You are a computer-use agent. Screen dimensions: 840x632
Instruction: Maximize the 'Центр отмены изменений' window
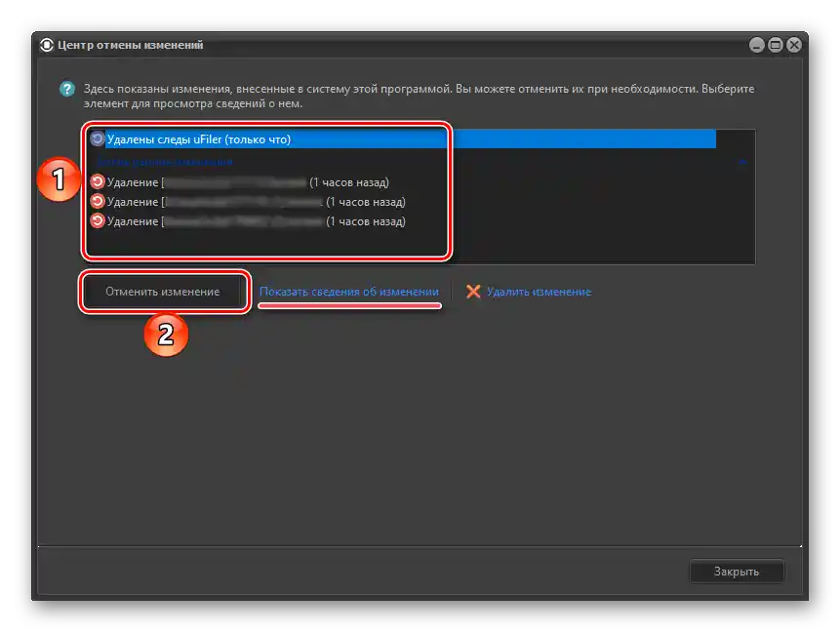776,45
